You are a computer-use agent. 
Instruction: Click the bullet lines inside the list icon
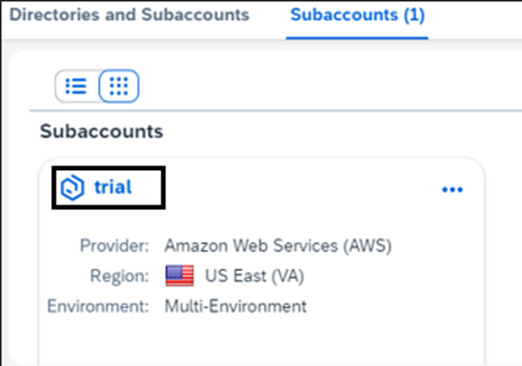(76, 86)
